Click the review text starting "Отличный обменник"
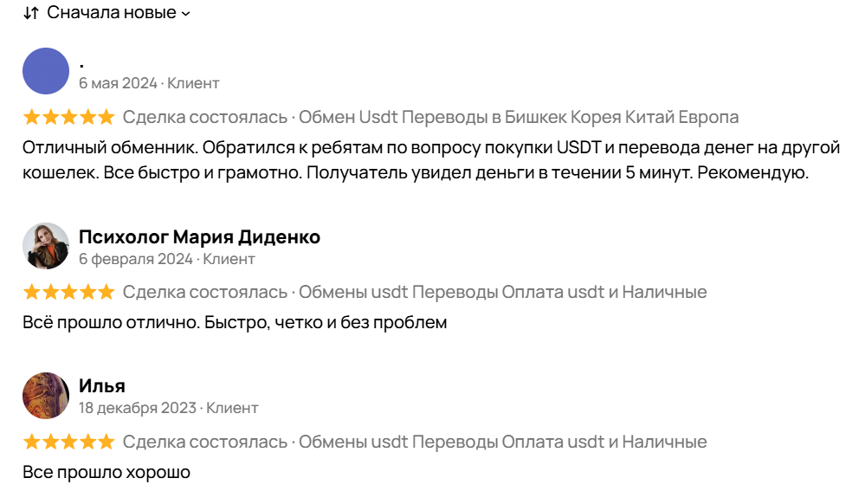The height and width of the screenshot is (504, 865). (x=431, y=159)
